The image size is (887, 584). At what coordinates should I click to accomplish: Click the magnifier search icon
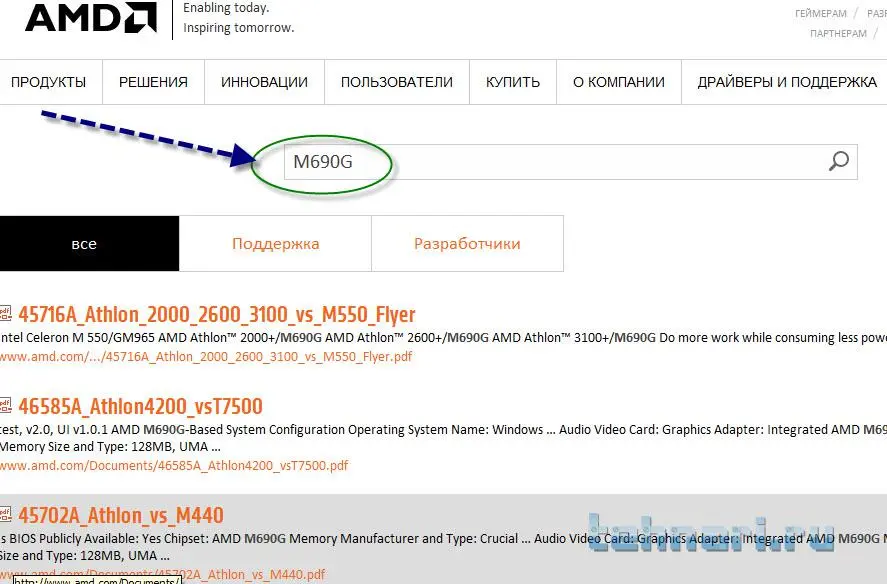pos(838,161)
